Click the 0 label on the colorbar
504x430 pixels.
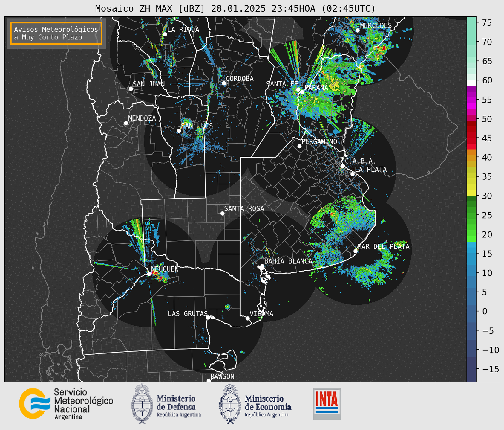tap(485, 312)
